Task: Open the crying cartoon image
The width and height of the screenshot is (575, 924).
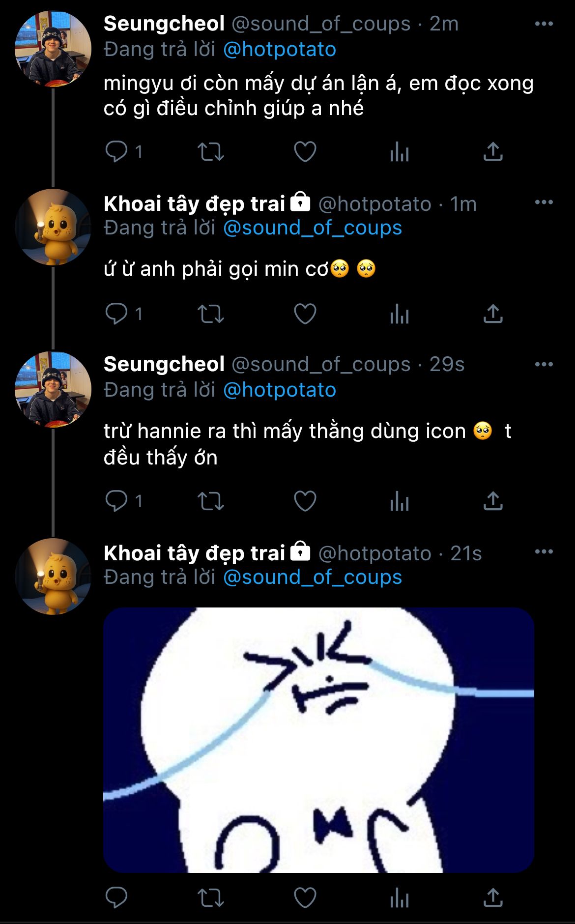Action: tap(318, 740)
